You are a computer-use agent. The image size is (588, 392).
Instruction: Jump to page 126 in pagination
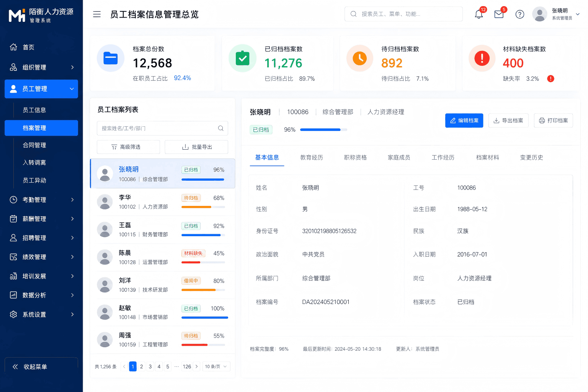[187, 366]
